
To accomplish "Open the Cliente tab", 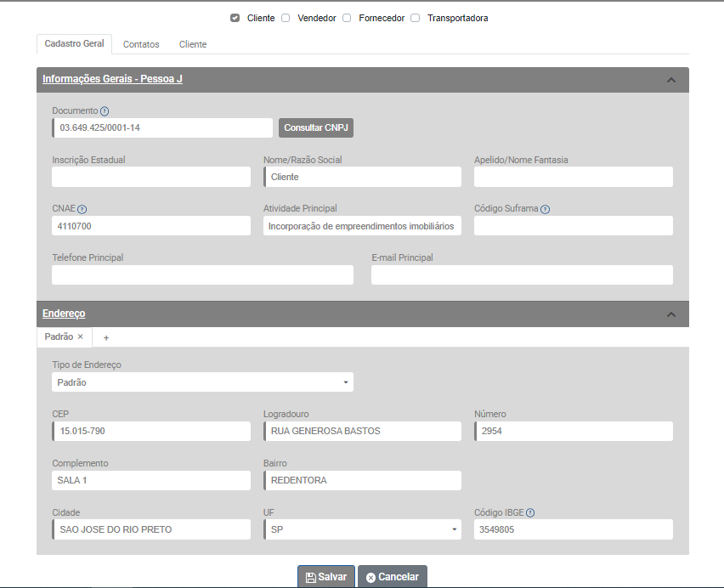I will (x=193, y=44).
